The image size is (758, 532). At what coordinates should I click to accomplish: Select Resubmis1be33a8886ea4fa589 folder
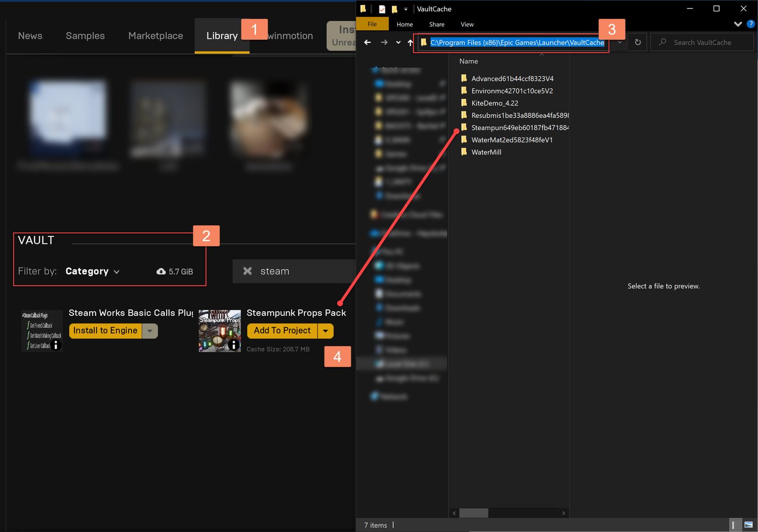(x=520, y=115)
